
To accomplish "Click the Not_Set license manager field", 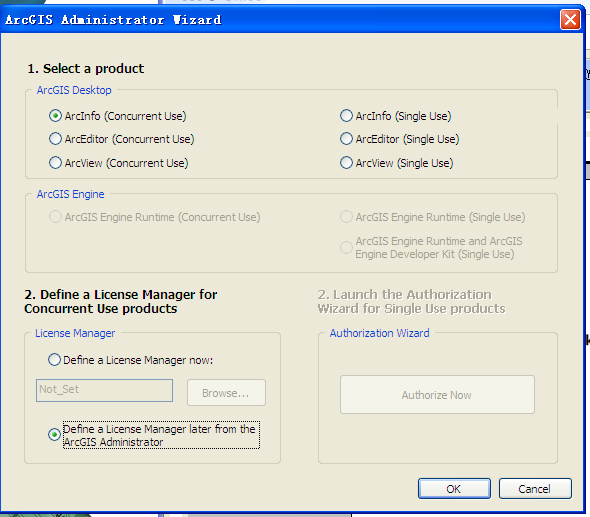I will [105, 391].
